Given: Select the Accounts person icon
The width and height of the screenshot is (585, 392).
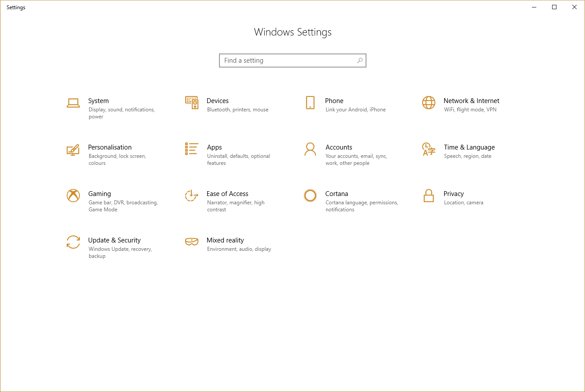Looking at the screenshot, I should tap(310, 150).
